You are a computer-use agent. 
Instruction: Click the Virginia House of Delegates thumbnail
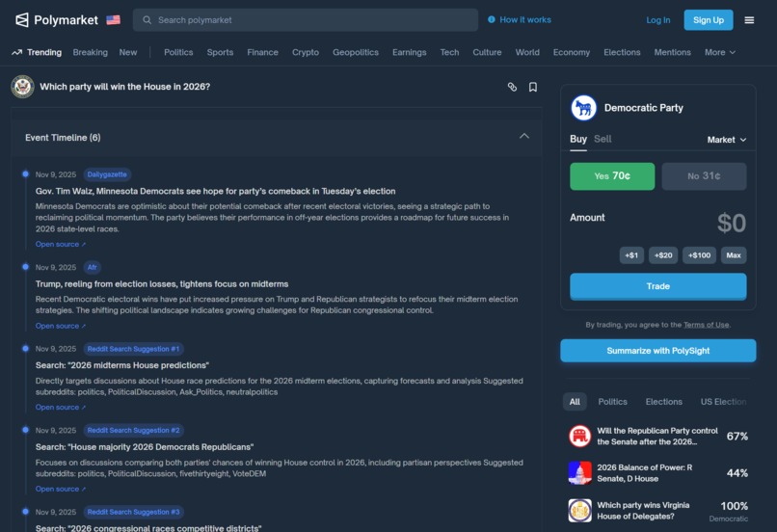(x=579, y=510)
